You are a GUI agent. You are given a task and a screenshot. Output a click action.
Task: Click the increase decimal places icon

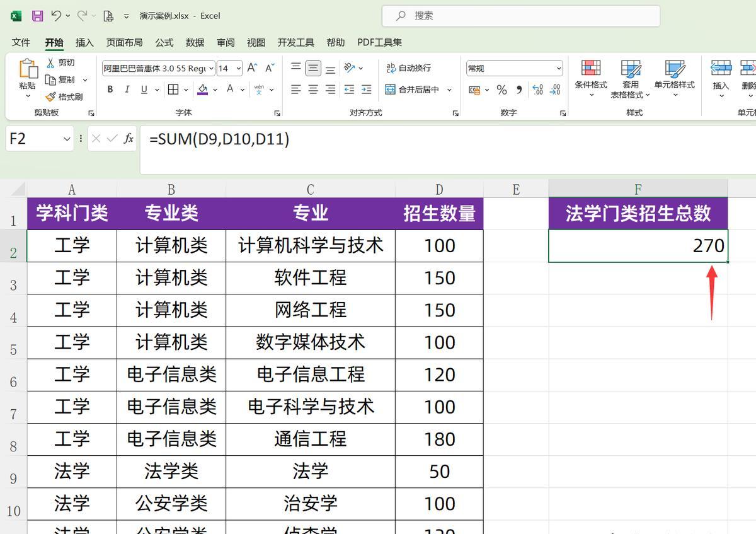point(537,90)
